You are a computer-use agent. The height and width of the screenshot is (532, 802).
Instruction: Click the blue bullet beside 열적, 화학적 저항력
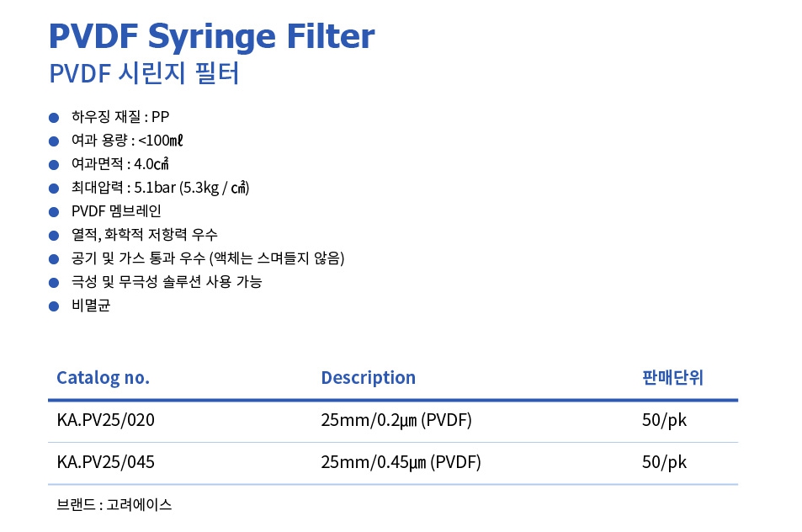(x=55, y=235)
